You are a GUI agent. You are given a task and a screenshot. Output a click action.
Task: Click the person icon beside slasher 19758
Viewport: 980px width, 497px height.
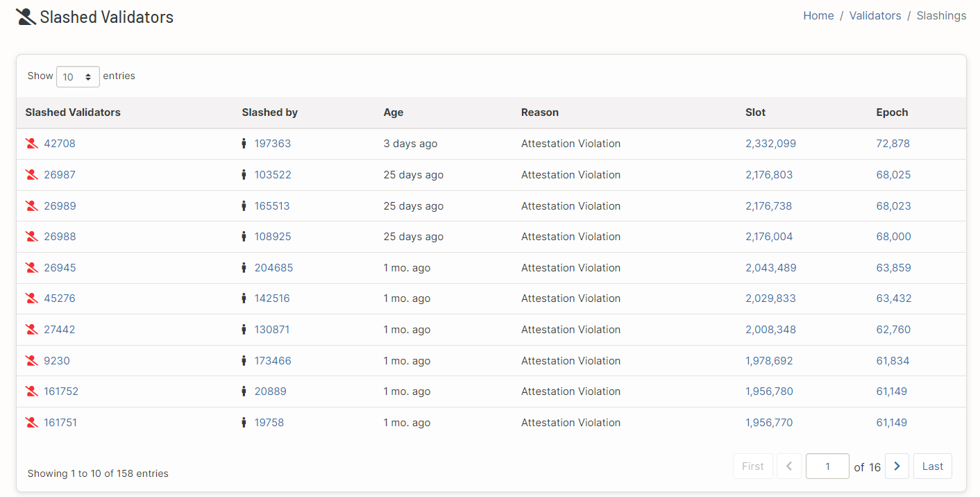pos(244,423)
